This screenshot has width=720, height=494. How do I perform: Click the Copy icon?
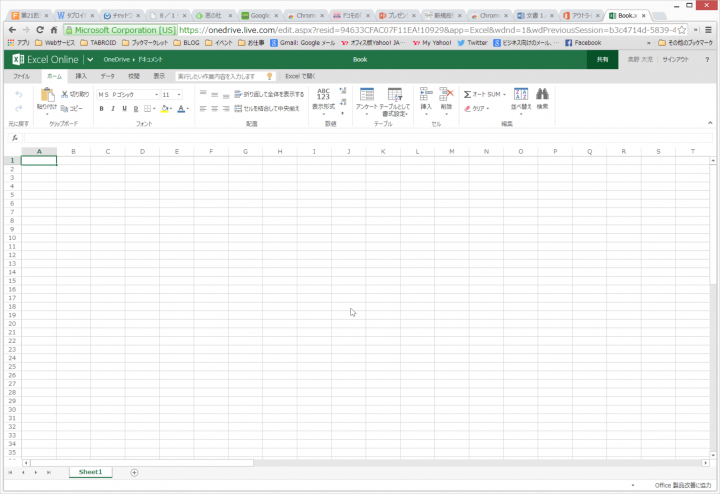[64, 109]
